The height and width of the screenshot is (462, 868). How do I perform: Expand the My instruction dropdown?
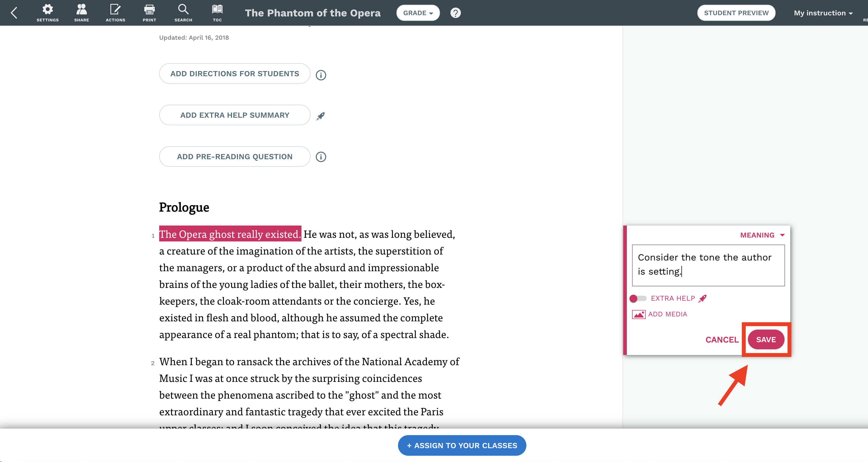pyautogui.click(x=823, y=13)
